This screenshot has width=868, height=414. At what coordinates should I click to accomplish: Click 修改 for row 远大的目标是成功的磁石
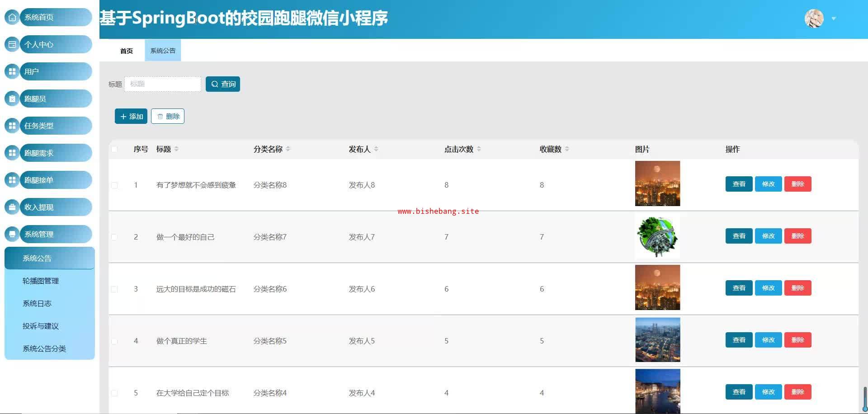point(768,288)
